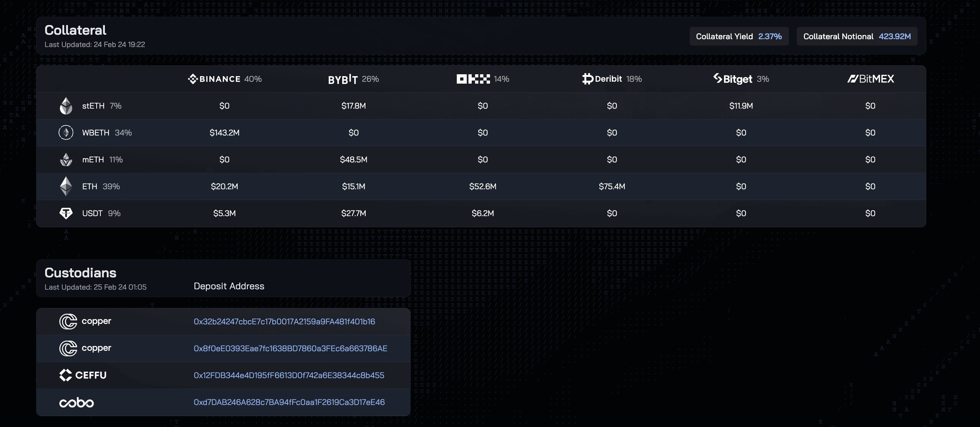Click the BitMEX logo in header
This screenshot has height=427, width=980.
[870, 79]
